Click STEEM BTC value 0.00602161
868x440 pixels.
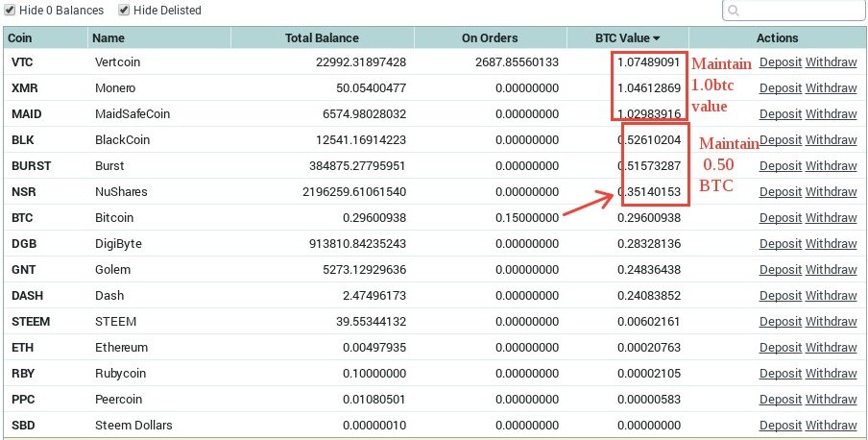click(649, 322)
